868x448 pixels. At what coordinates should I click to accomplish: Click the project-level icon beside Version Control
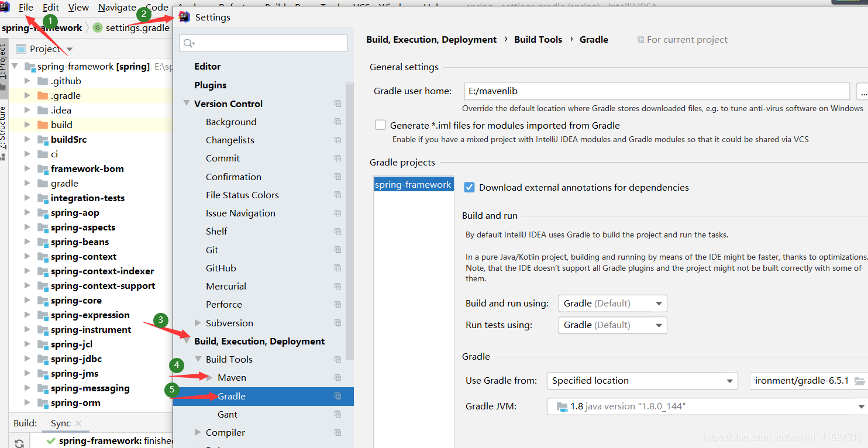pos(337,104)
